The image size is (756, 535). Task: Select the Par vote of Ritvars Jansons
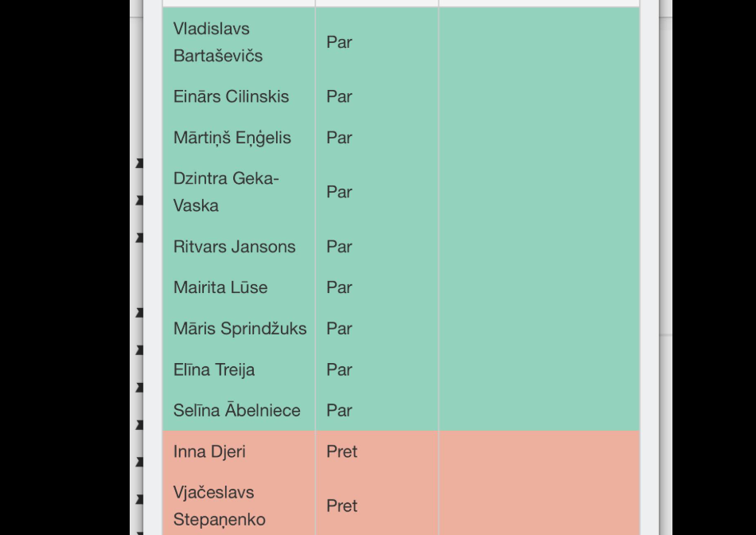[339, 247]
